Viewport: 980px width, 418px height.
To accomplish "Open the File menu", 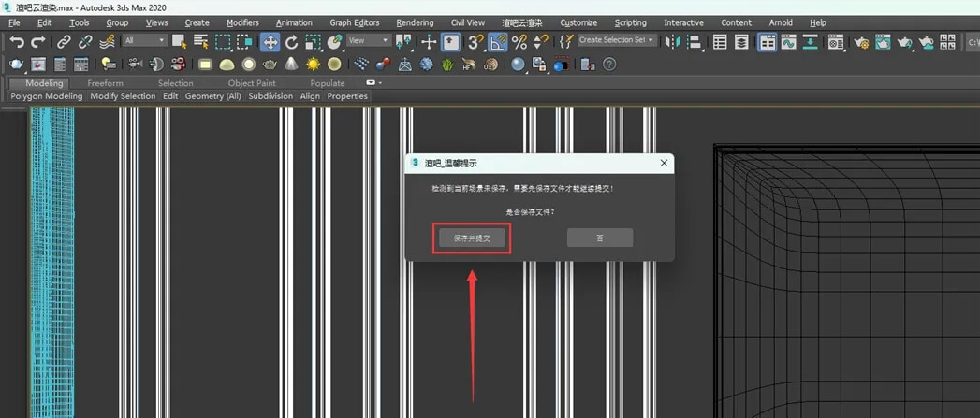I will pyautogui.click(x=14, y=22).
